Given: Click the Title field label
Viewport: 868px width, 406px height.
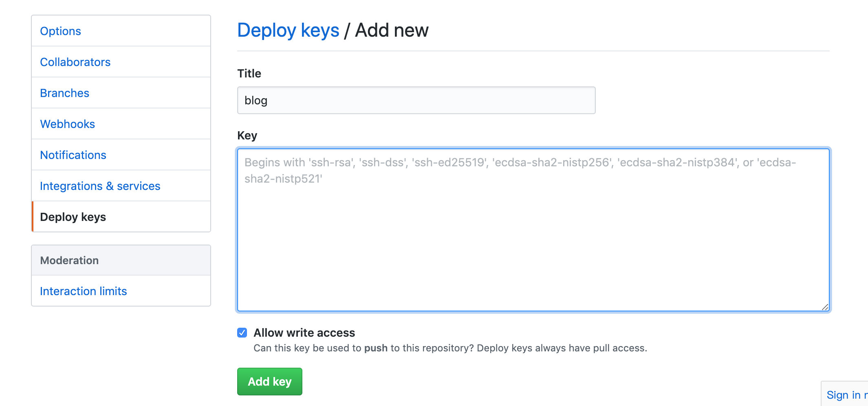Looking at the screenshot, I should pyautogui.click(x=249, y=73).
